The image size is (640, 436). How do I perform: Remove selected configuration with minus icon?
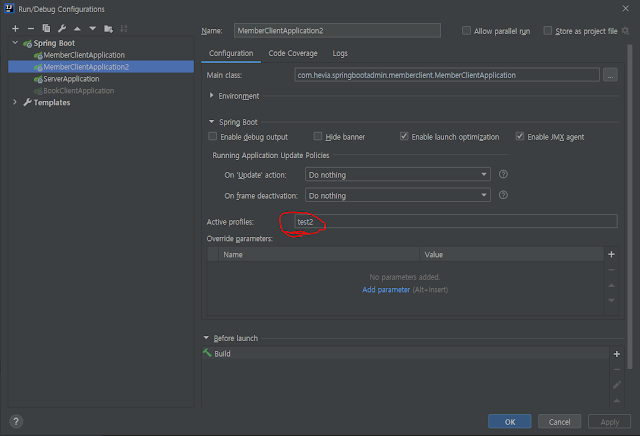click(x=31, y=29)
